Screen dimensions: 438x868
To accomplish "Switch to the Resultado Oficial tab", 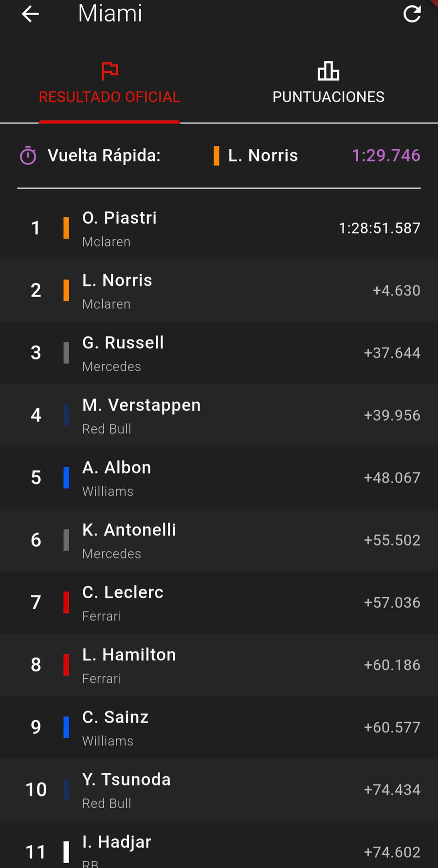I will 109,97.
